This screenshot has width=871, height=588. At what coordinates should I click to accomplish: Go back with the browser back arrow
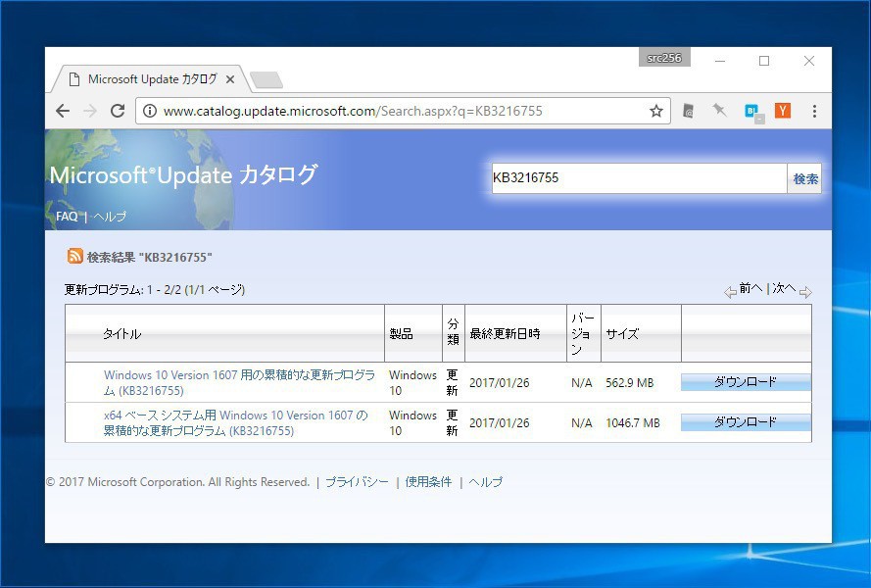click(63, 111)
